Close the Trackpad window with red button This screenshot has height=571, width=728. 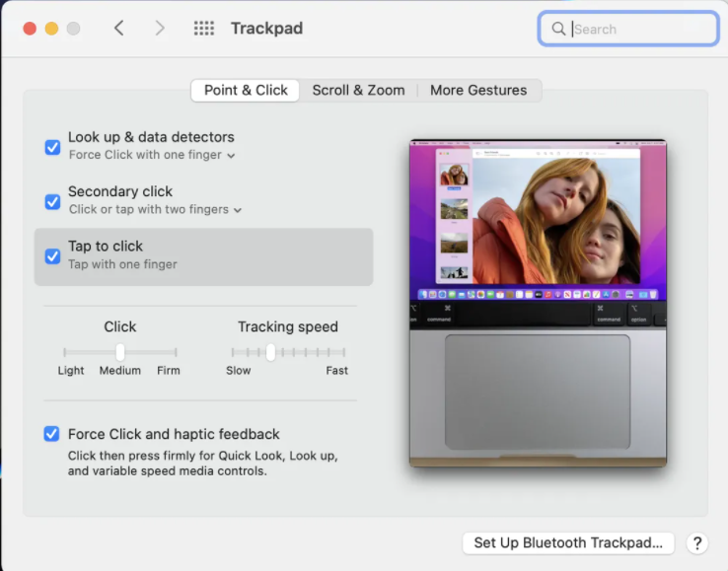pos(30,29)
